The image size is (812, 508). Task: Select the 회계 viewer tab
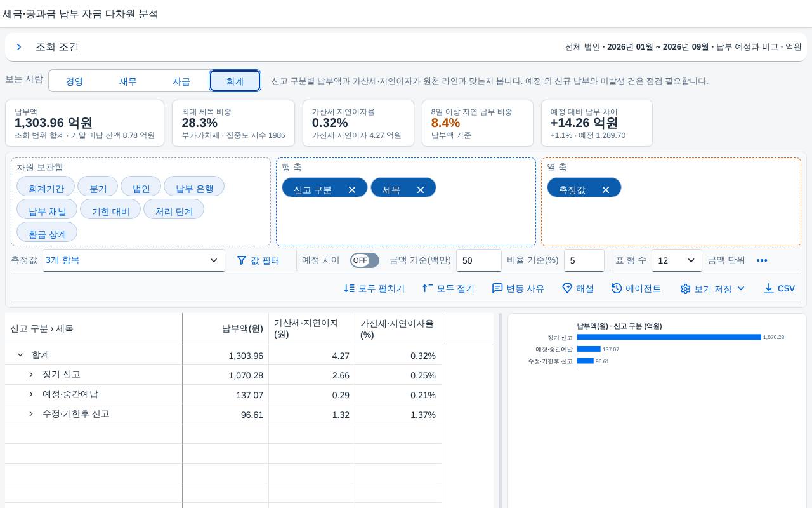pyautogui.click(x=235, y=81)
